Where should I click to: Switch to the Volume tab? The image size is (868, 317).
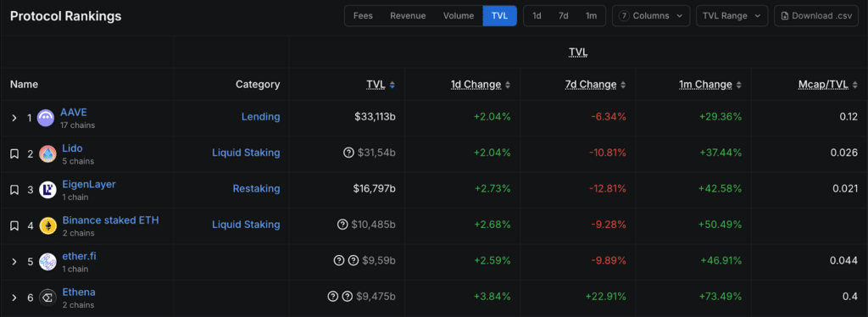tap(459, 16)
